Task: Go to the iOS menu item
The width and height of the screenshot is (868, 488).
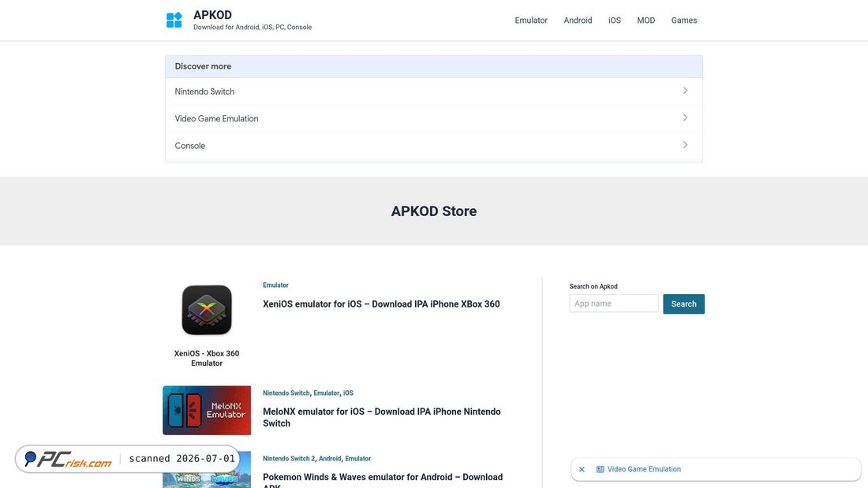Action: 615,20
